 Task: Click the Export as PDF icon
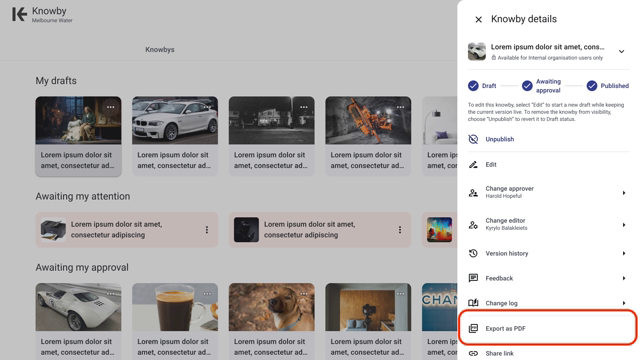tap(473, 329)
